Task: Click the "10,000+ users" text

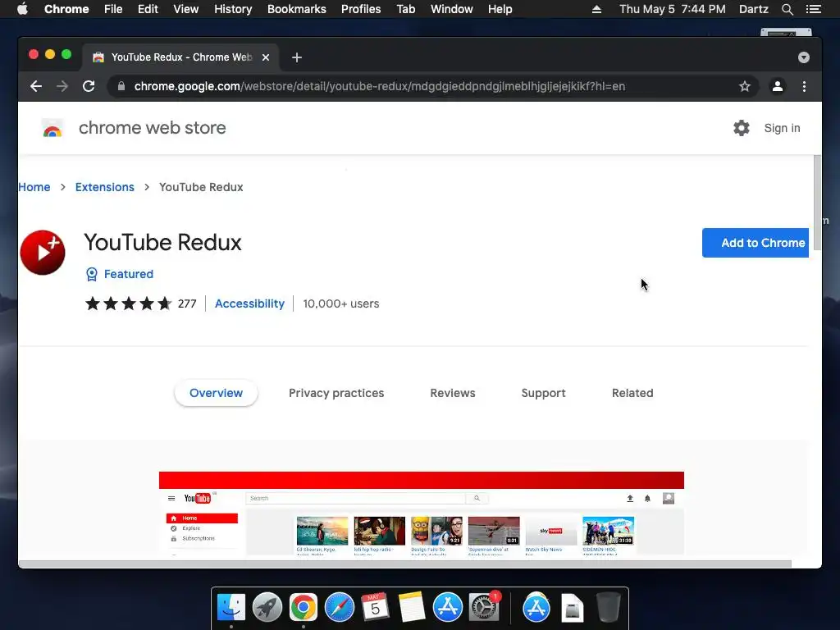Action: pyautogui.click(x=340, y=304)
